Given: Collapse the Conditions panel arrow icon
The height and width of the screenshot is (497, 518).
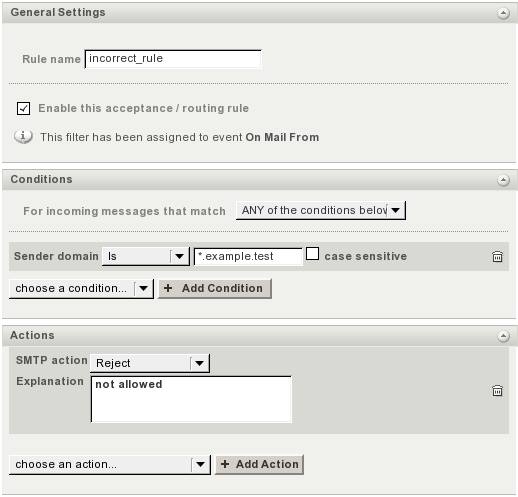Looking at the screenshot, I should (x=503, y=180).
